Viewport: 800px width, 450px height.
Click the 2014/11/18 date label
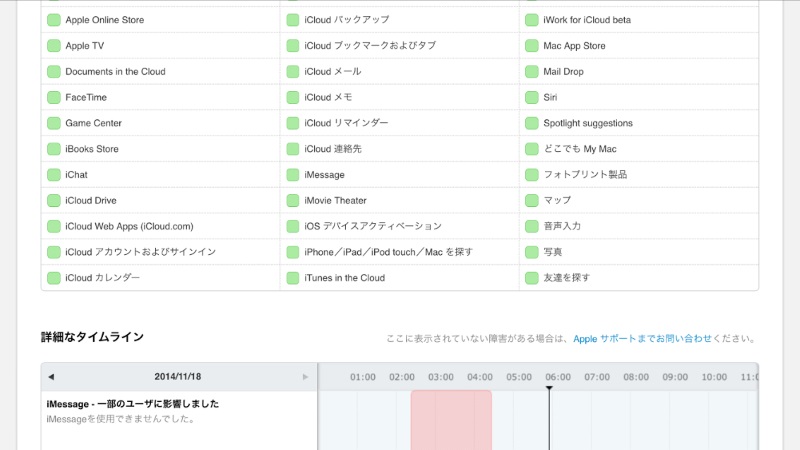(x=178, y=377)
